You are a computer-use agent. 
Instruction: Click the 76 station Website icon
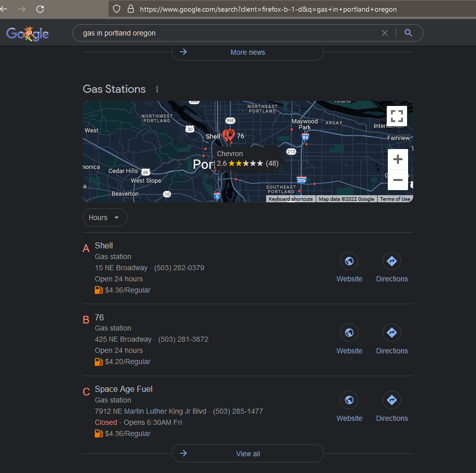click(x=349, y=333)
